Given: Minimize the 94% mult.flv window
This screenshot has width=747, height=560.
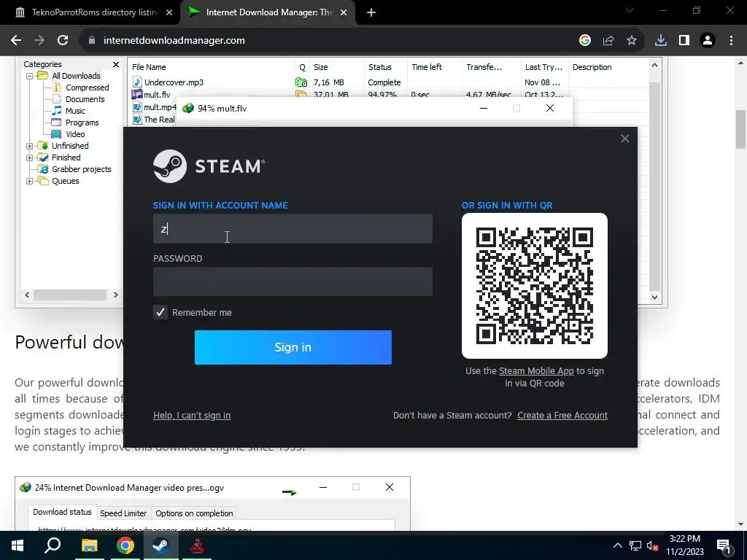Looking at the screenshot, I should [484, 108].
